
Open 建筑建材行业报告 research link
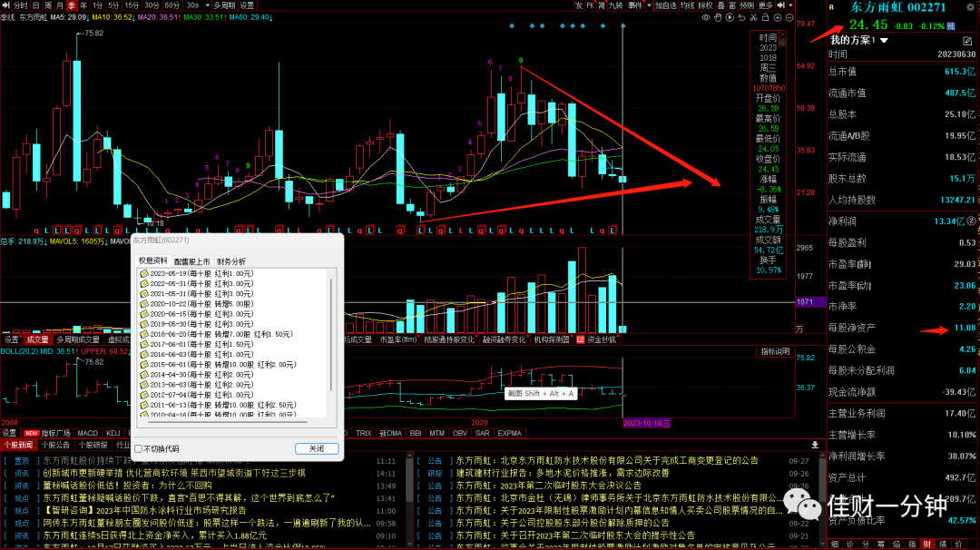pos(563,473)
